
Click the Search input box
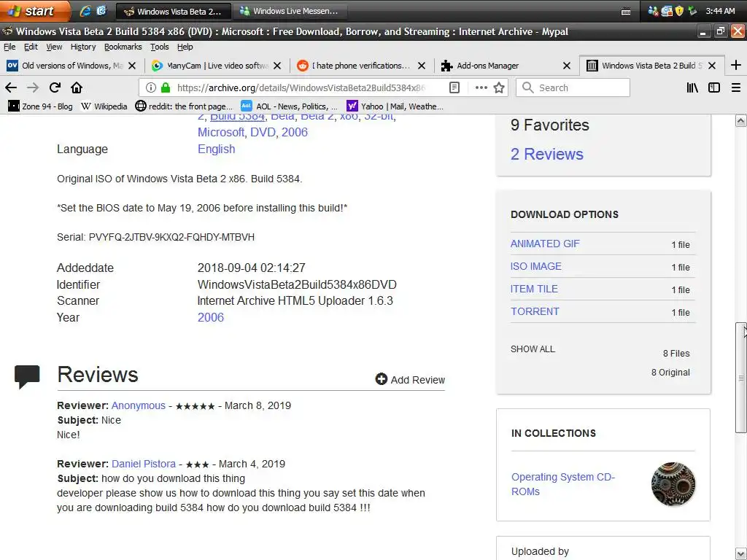[x=573, y=87]
